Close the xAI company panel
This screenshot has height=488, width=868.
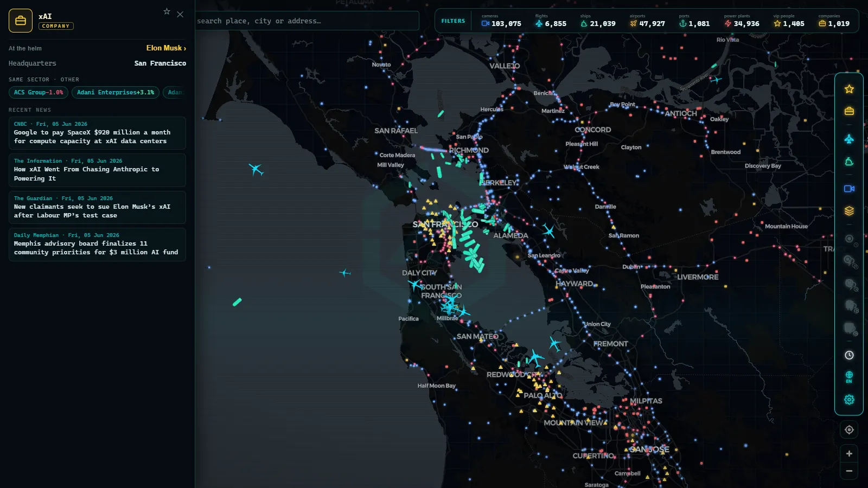click(180, 15)
